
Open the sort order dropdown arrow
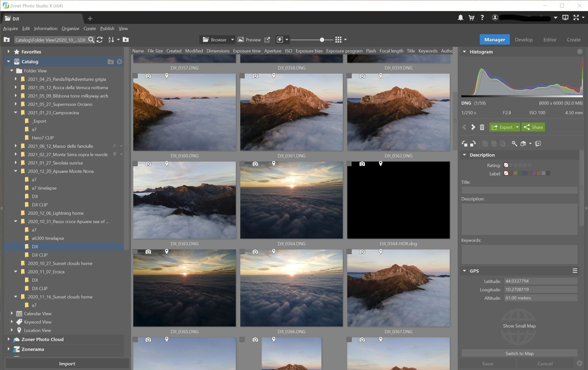pyautogui.click(x=118, y=40)
